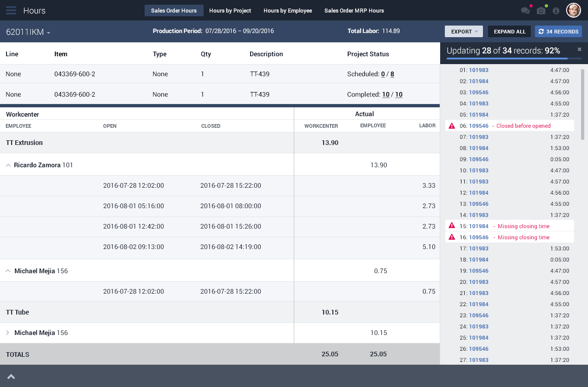The image size is (588, 387).
Task: Open record link 109546 with missing closing time
Action: [x=479, y=237]
